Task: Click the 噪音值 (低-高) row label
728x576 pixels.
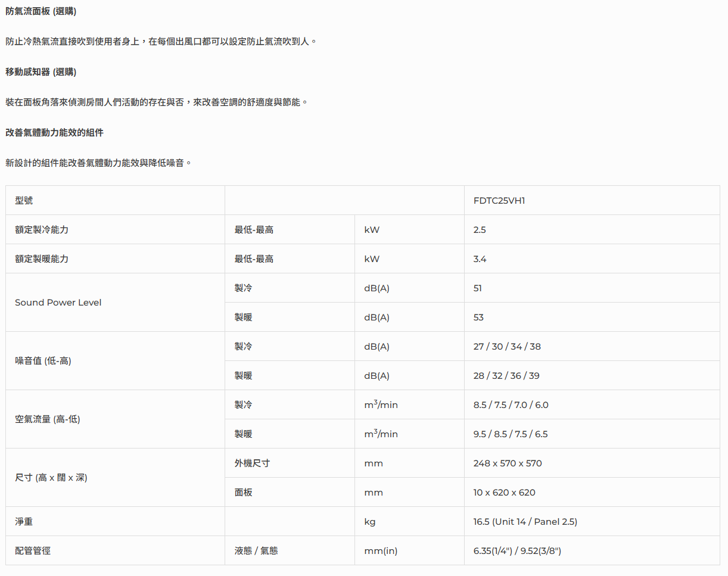Action: point(43,361)
